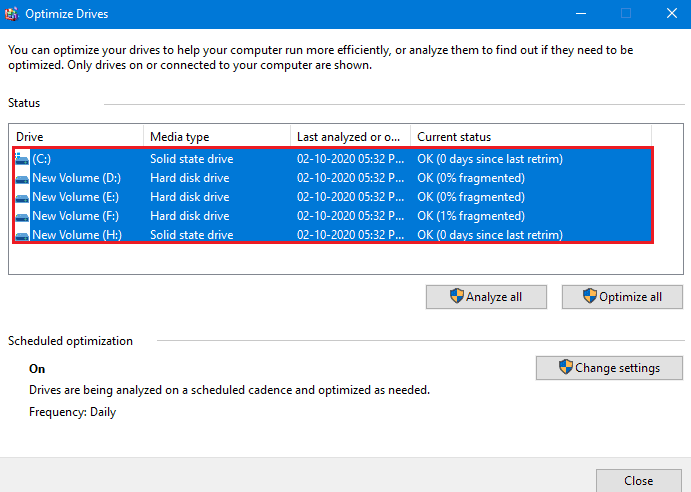Click the D: status OK (0% fragmented)

(471, 178)
